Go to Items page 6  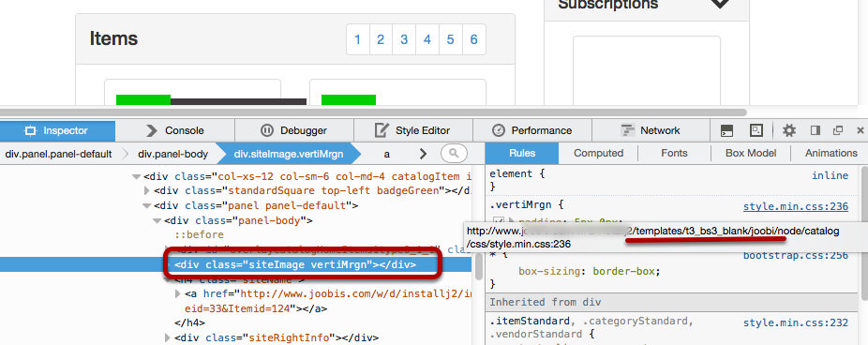474,39
